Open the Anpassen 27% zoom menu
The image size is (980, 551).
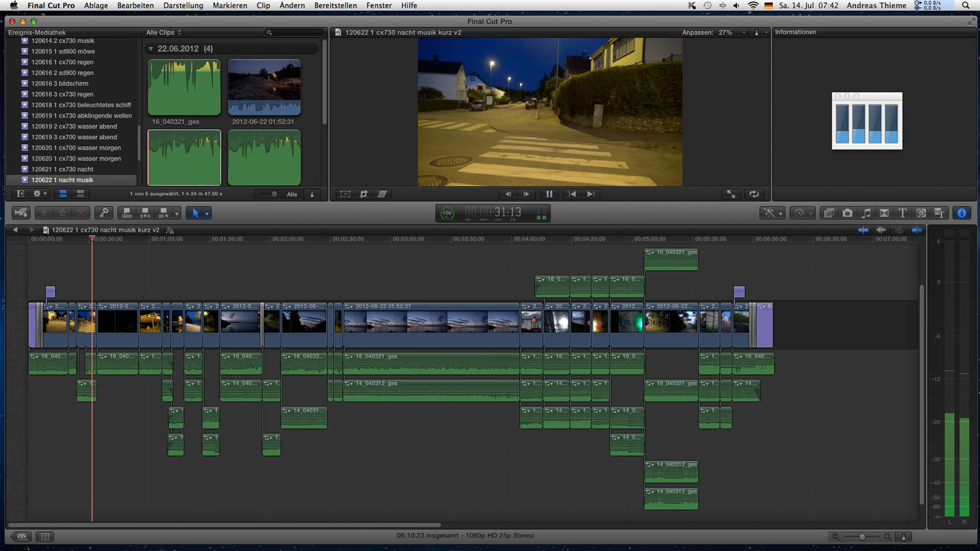[713, 33]
